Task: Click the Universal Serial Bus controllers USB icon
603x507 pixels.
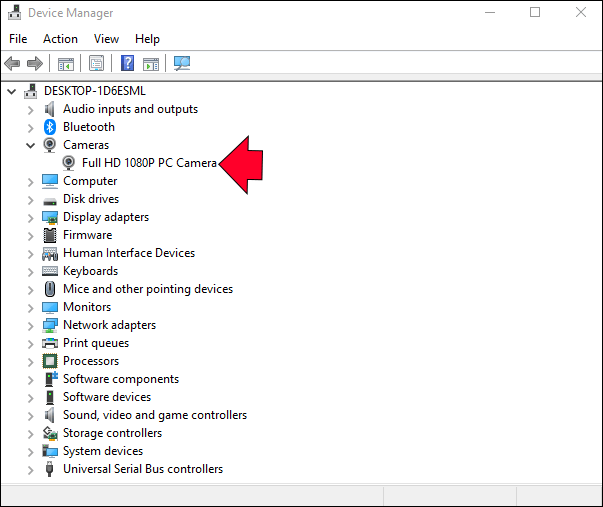Action: click(49, 469)
